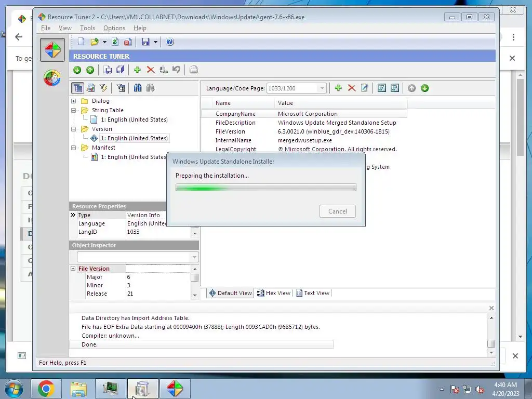Open the View menu

pyautogui.click(x=65, y=28)
